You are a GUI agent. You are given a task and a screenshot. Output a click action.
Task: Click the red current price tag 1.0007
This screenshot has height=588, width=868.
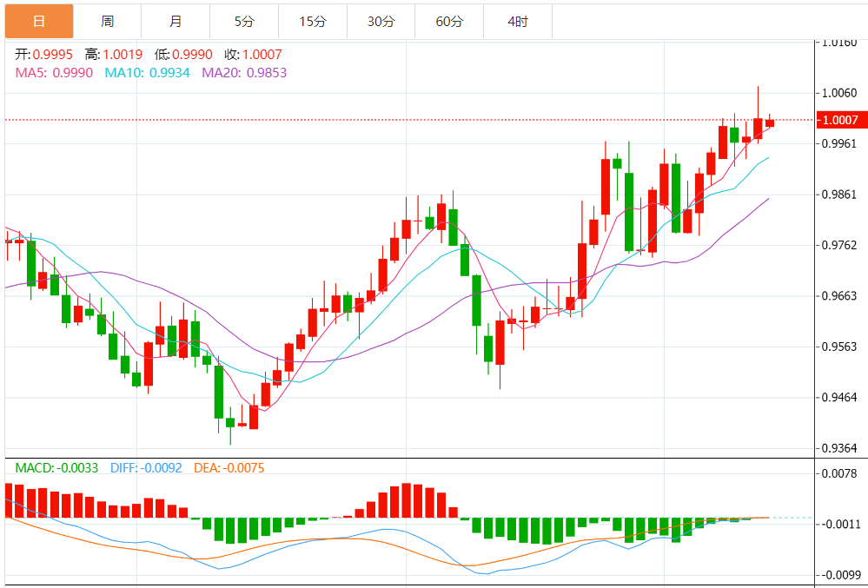[840, 120]
